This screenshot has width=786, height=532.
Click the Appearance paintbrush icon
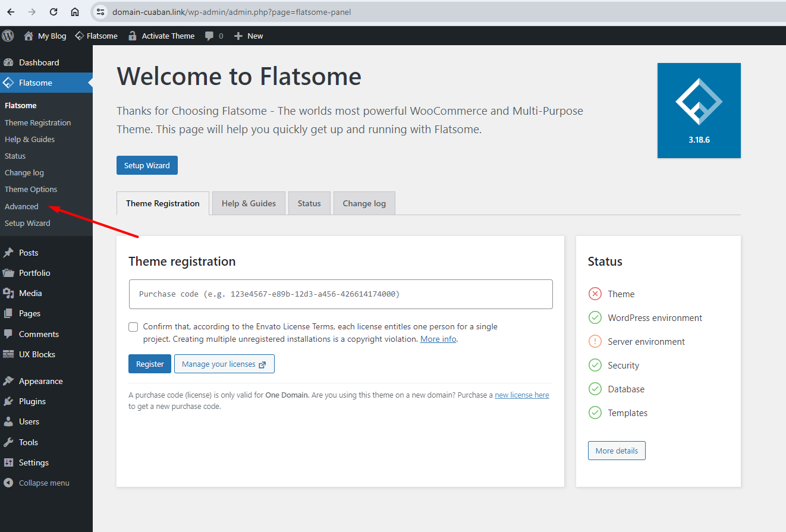(x=8, y=381)
